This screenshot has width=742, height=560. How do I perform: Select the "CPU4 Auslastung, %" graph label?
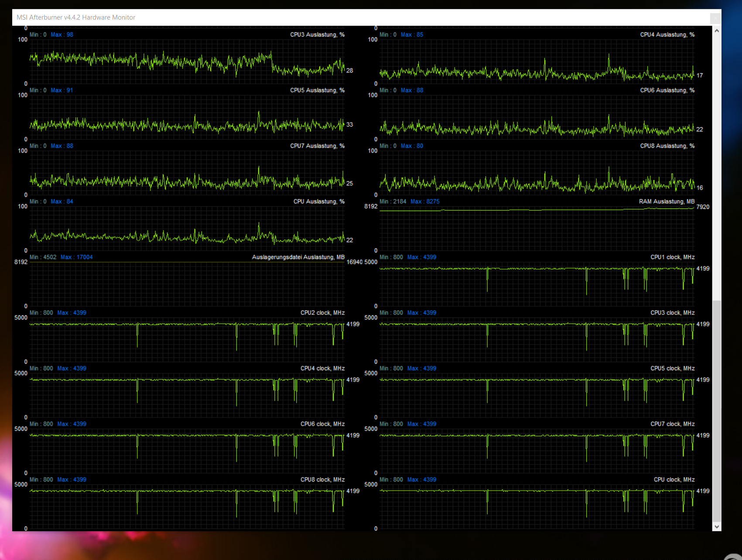(667, 34)
